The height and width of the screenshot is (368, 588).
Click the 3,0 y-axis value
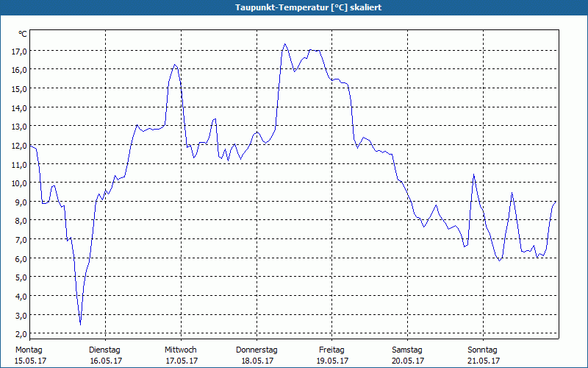21,316
